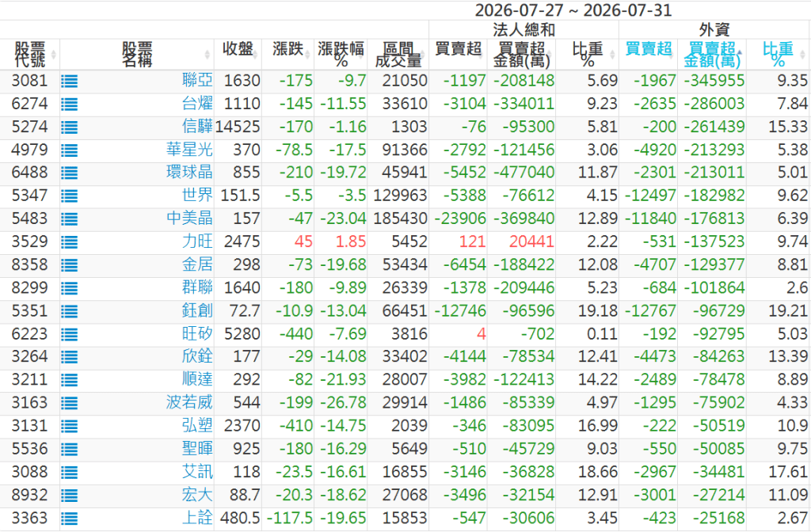Select closing price cell 14525

(238, 127)
